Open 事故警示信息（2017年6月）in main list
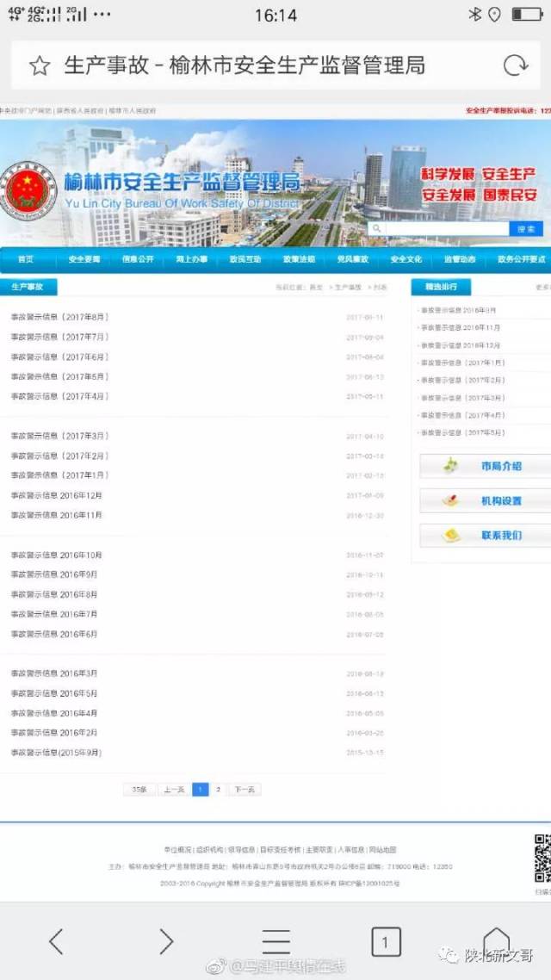Screen dimensions: 551x980 point(59,357)
